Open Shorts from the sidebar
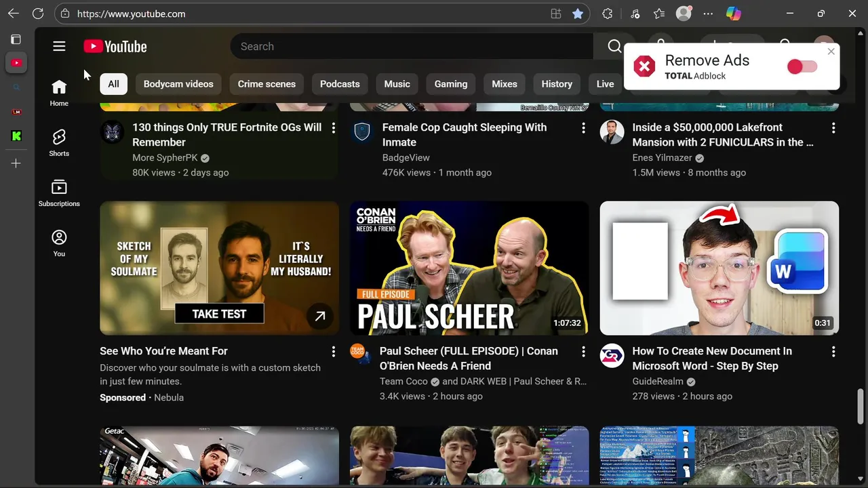868x488 pixels. 59,143
